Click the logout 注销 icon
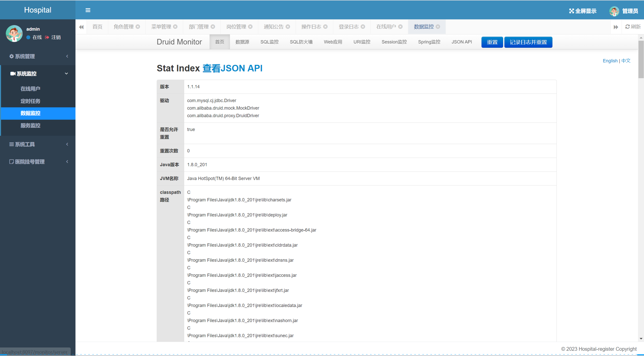Screen dimensions: 644x356 tap(47, 37)
